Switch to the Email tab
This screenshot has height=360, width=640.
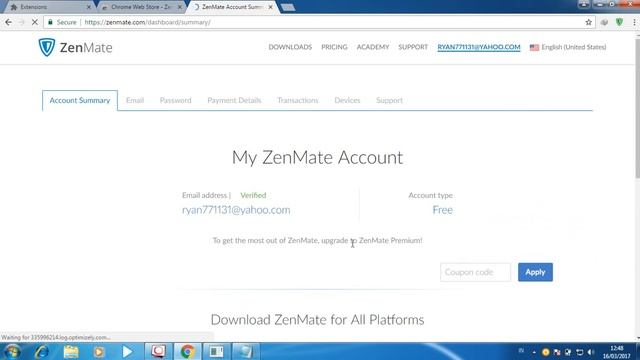(135, 100)
